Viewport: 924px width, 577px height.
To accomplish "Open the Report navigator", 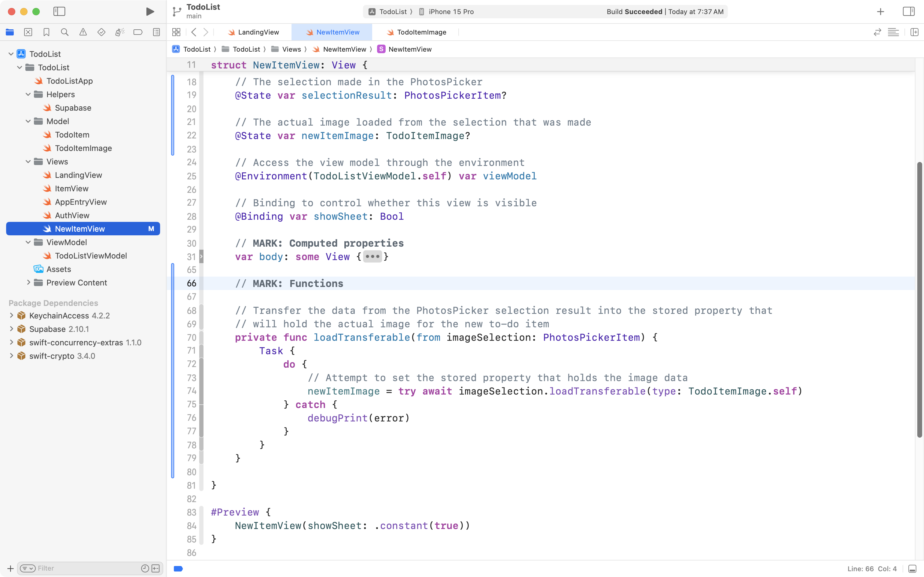I will pyautogui.click(x=156, y=32).
